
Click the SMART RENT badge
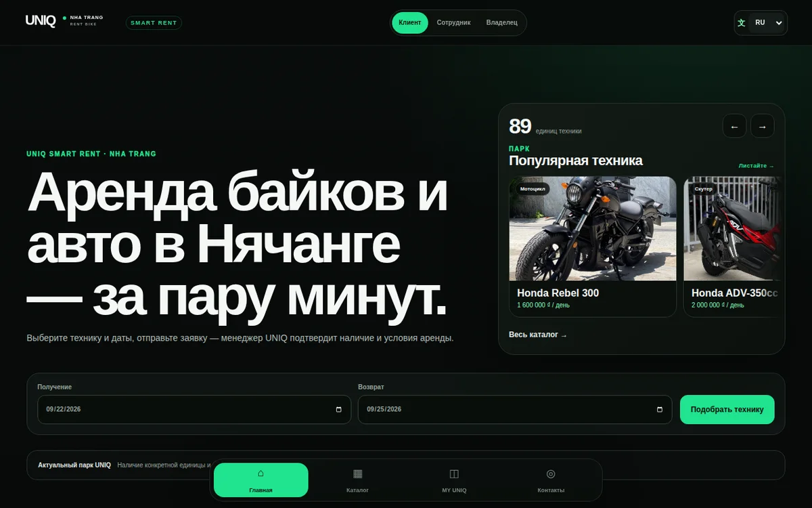click(x=154, y=23)
